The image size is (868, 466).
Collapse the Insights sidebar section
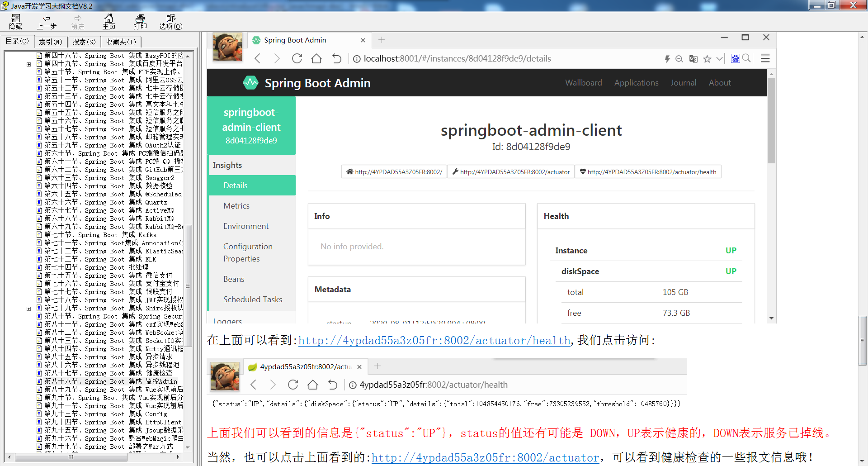pyautogui.click(x=252, y=165)
